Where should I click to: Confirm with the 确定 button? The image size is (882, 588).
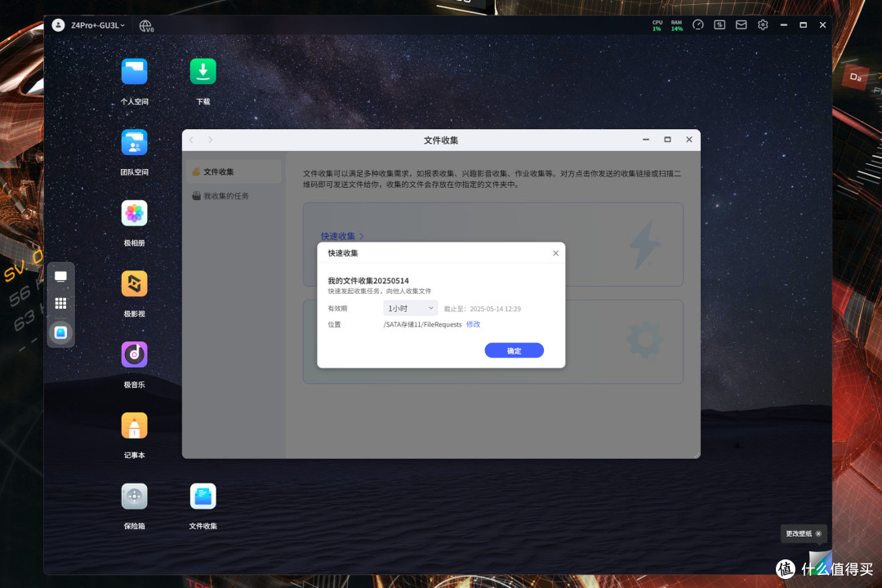[x=514, y=350]
